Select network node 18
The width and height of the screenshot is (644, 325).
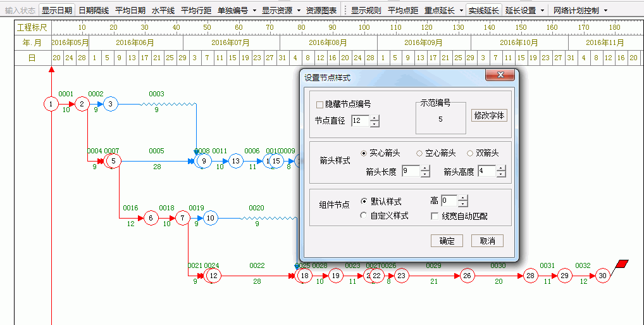[304, 276]
